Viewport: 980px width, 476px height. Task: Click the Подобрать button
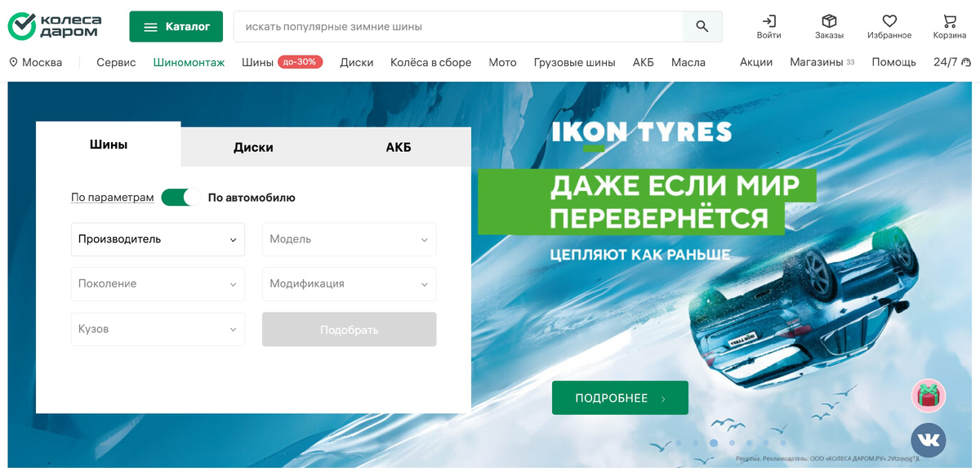coord(349,330)
